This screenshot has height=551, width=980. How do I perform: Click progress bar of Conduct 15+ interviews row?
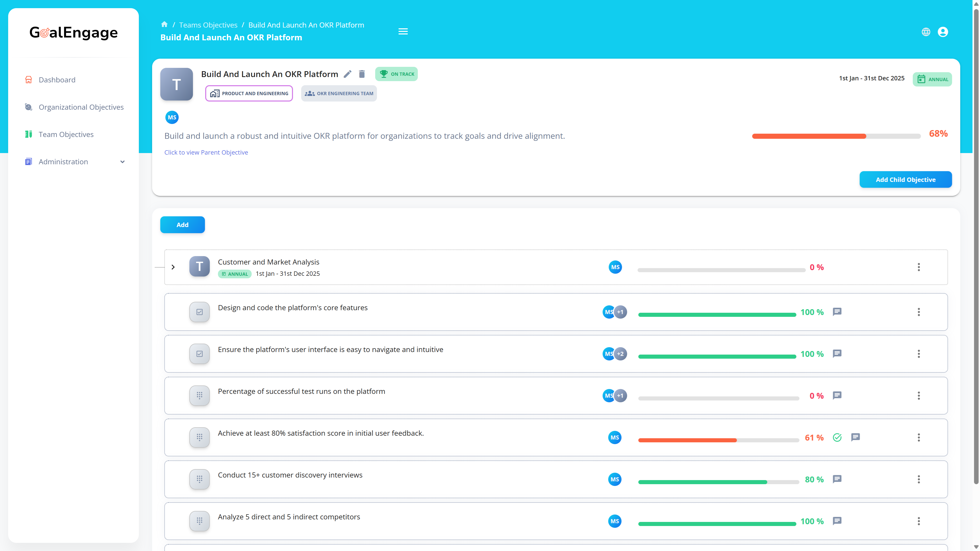point(719,482)
